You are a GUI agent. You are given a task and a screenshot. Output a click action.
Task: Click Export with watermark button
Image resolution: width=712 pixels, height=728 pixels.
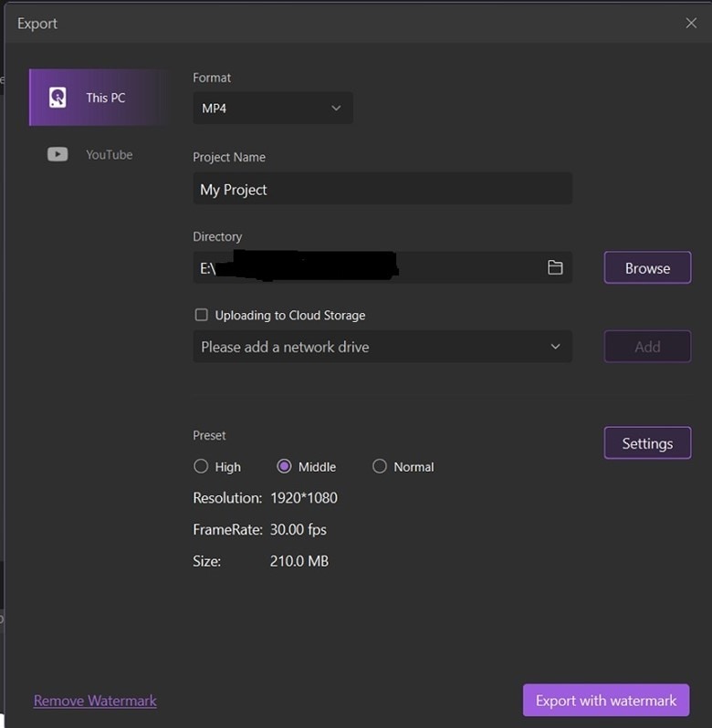(606, 701)
